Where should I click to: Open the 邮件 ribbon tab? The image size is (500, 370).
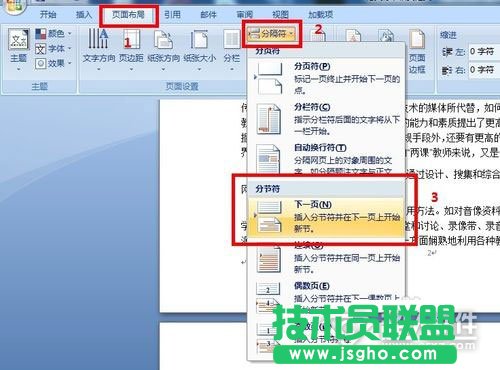pyautogui.click(x=208, y=14)
